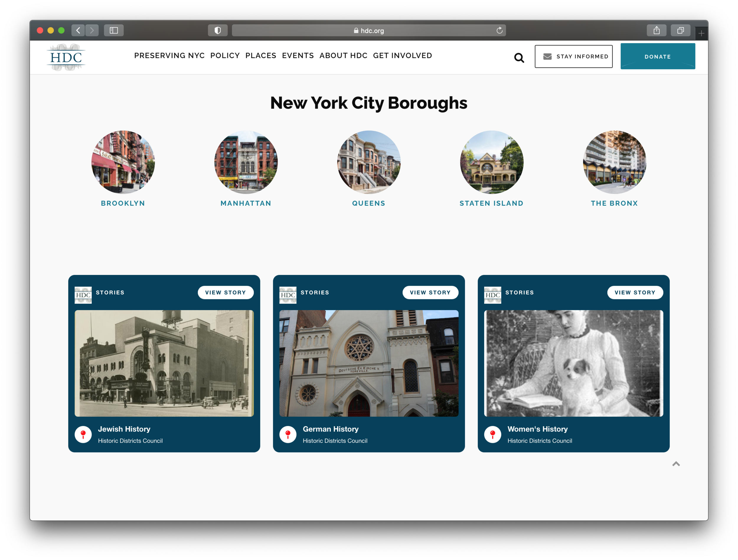This screenshot has width=738, height=560.
Task: Open the Get Involved menu
Action: pos(402,55)
